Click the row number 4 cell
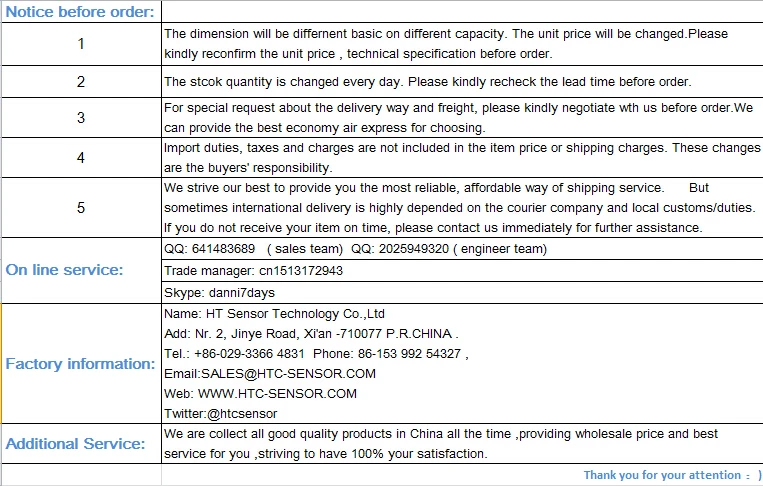This screenshot has height=486, width=763. [81, 158]
